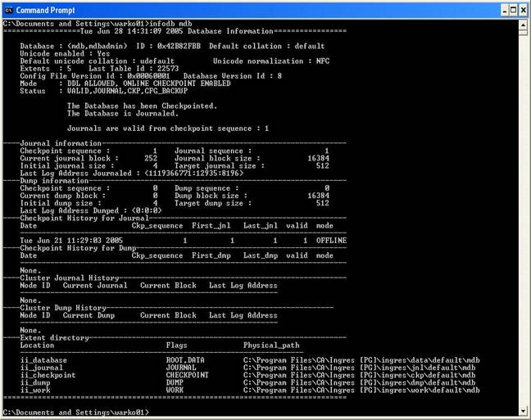Click 'Cluster Journal History' header

pos(69,278)
